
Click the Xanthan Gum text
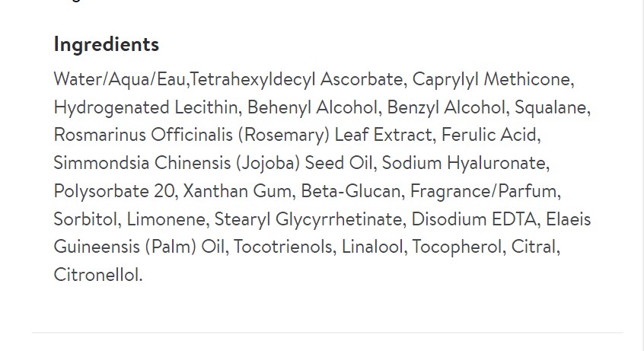(237, 191)
